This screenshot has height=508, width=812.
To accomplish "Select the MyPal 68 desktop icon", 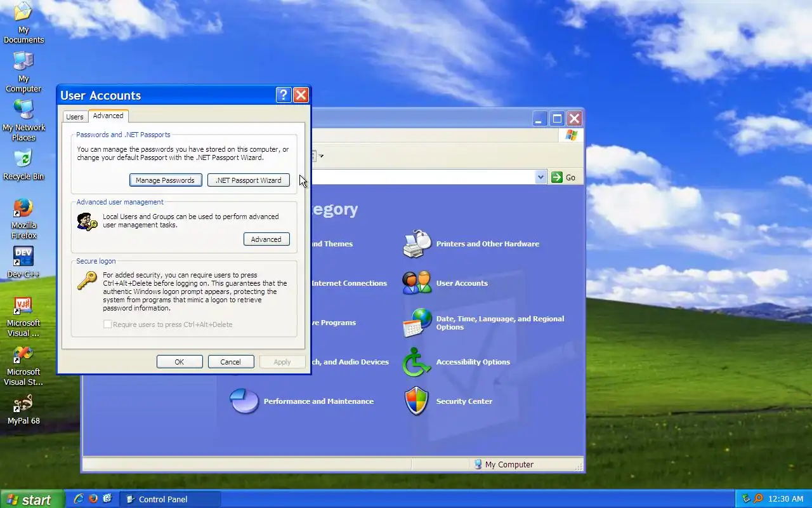I will [23, 409].
